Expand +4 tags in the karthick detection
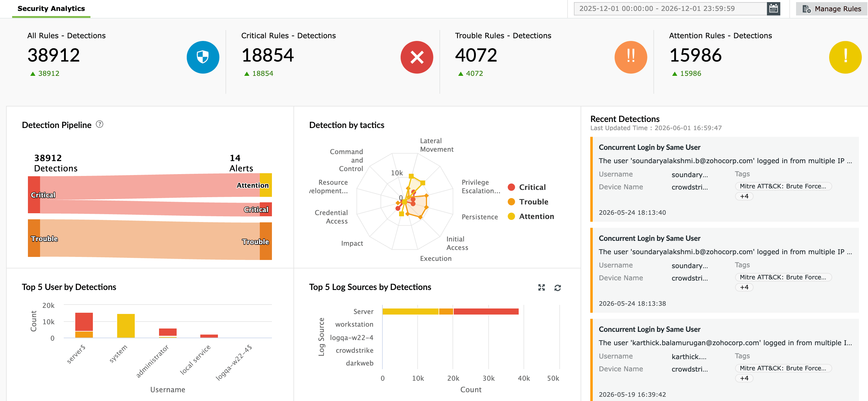This screenshot has width=868, height=401. 744,378
